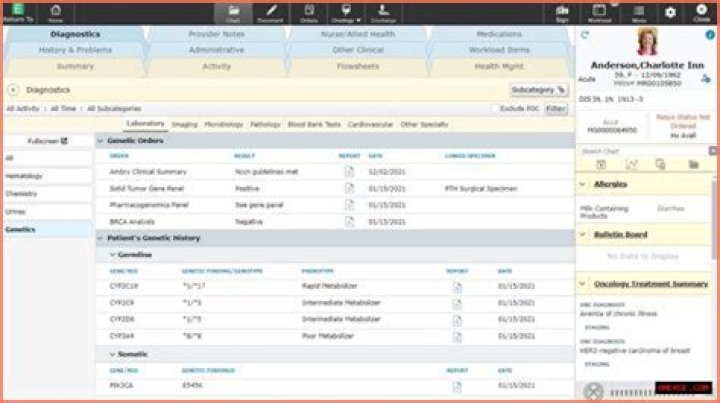Collapse the Genetic Orders section
The height and width of the screenshot is (403, 720).
tap(101, 141)
